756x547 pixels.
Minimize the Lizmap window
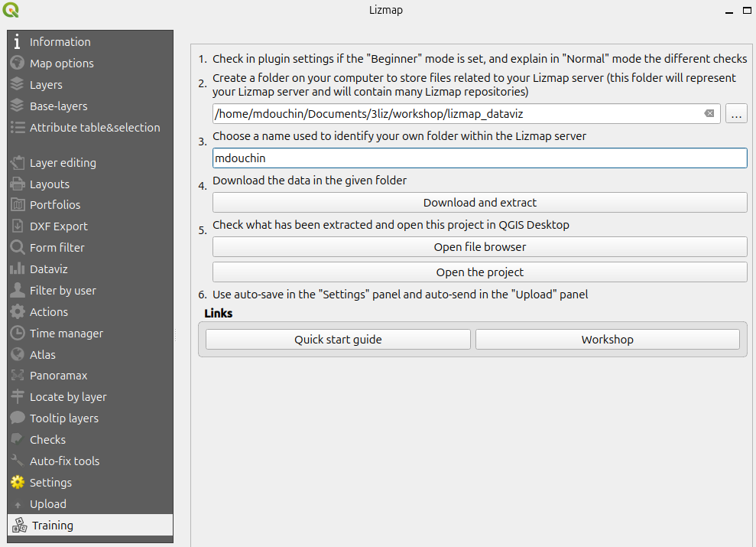click(729, 11)
